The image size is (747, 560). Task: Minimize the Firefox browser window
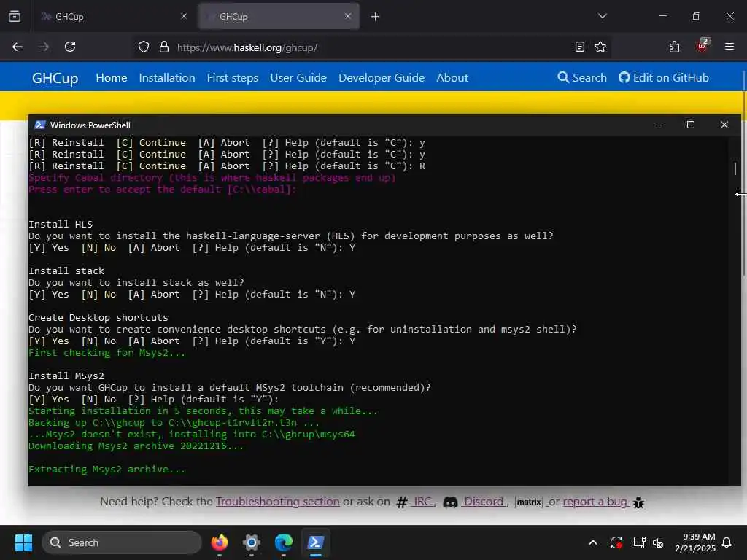662,16
